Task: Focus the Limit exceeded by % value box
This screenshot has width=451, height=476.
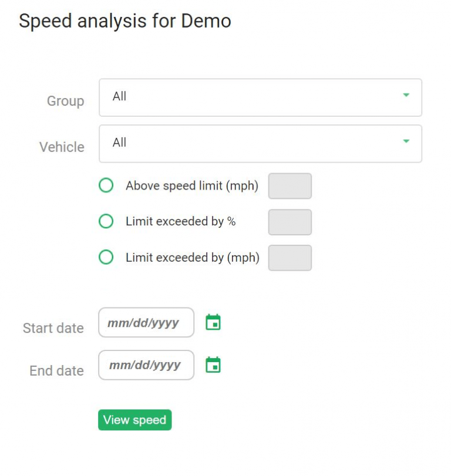Action: (x=290, y=222)
